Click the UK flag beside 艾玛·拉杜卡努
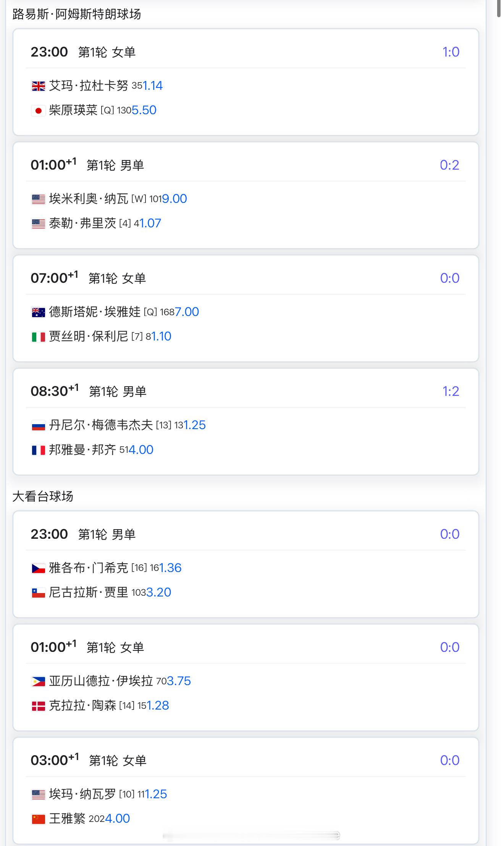504x846 pixels. (38, 86)
